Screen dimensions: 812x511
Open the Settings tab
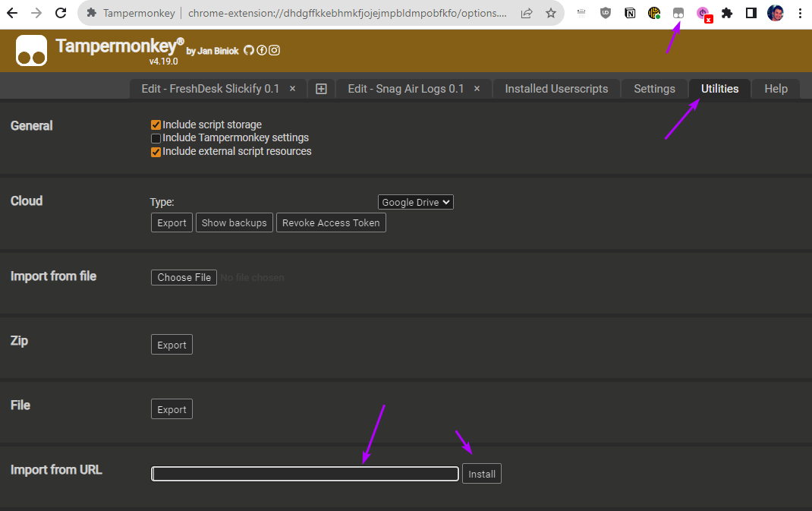point(654,89)
